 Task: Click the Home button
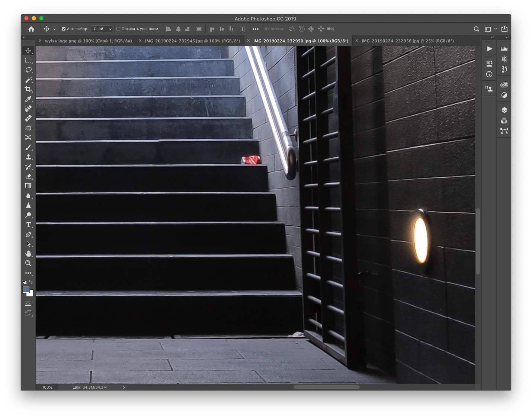(x=31, y=29)
